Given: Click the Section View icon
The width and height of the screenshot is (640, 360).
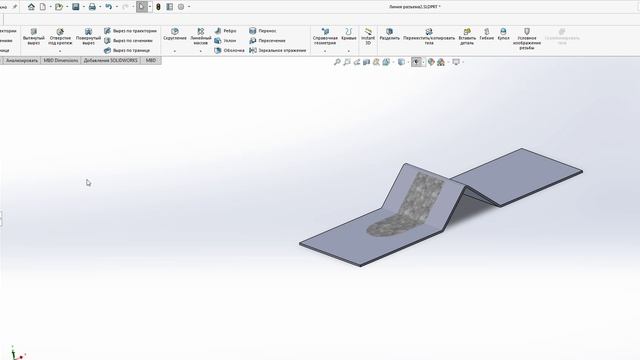Looking at the screenshot, I should (367, 62).
